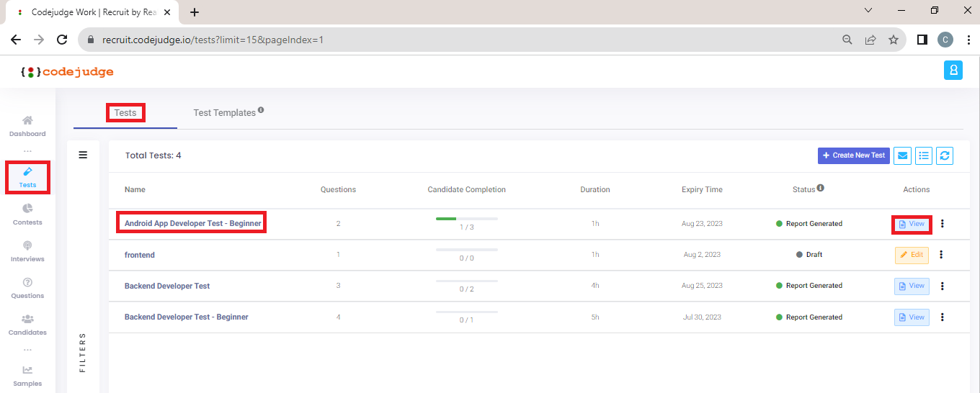Click the browser back arrow
Viewport: 980px width, 393px height.
pyautogui.click(x=16, y=40)
